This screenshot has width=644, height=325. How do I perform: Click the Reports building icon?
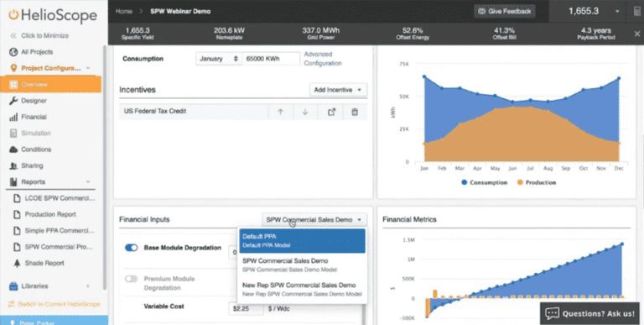(x=13, y=182)
